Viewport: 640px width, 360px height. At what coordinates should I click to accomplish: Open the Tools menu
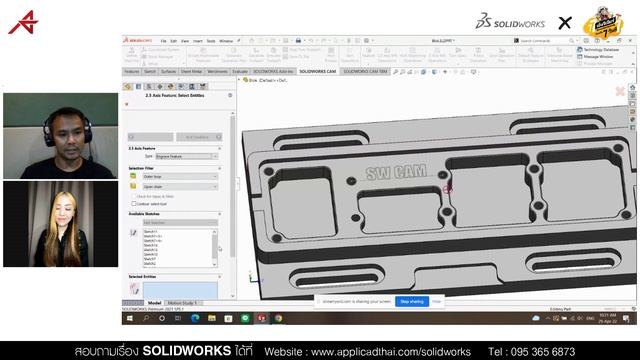pos(211,41)
